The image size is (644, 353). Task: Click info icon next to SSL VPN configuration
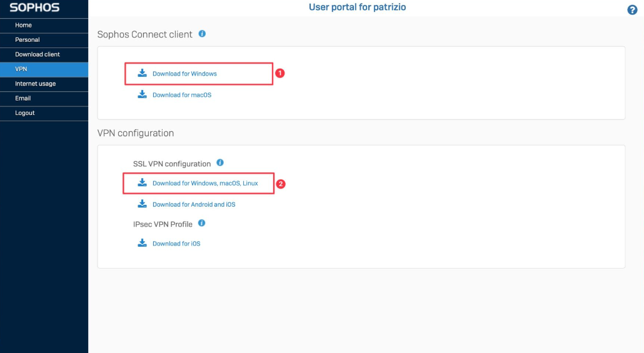(220, 162)
